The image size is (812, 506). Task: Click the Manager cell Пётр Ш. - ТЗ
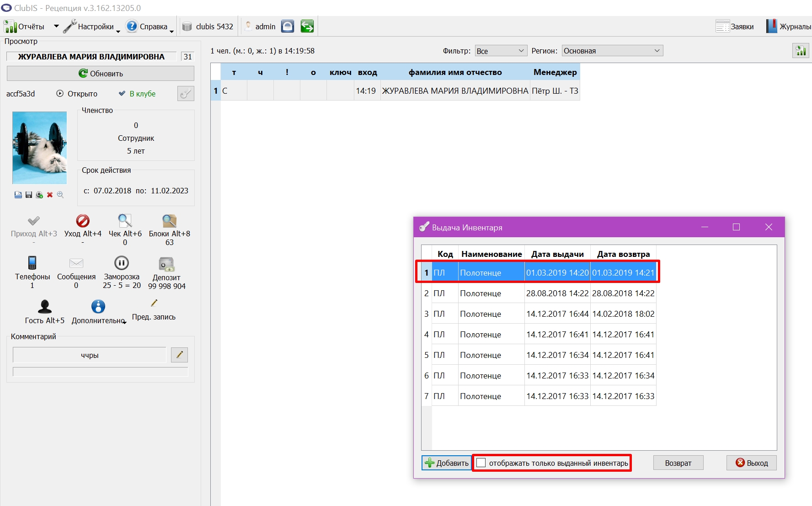coord(555,91)
